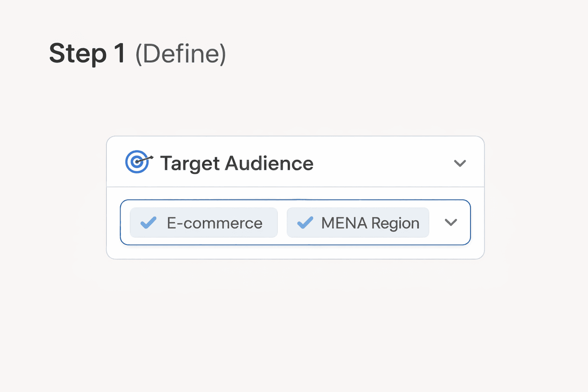Screen dimensions: 588x392
Task: Click the Target Audience title text
Action: (x=237, y=163)
